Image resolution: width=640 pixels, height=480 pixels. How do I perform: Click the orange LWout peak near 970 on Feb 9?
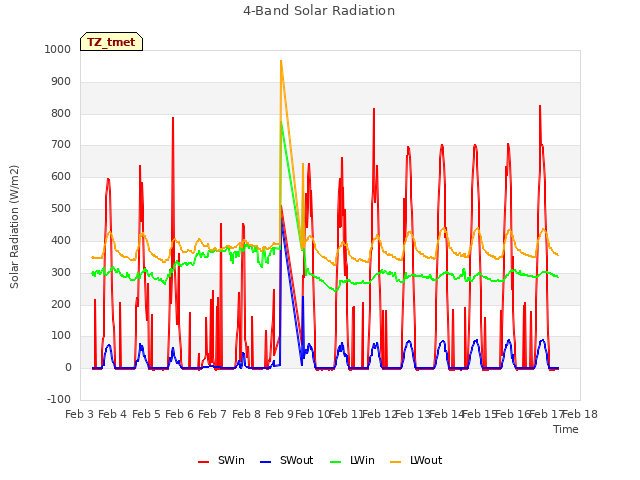[281, 61]
